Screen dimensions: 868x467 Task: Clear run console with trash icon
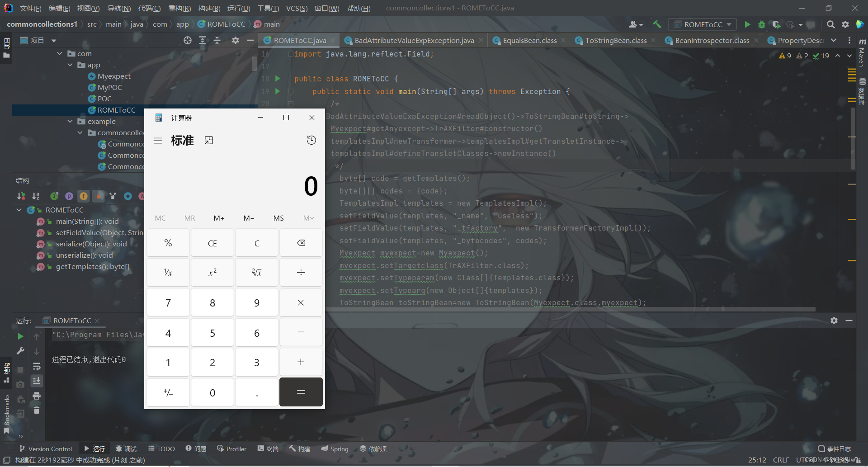(37, 410)
